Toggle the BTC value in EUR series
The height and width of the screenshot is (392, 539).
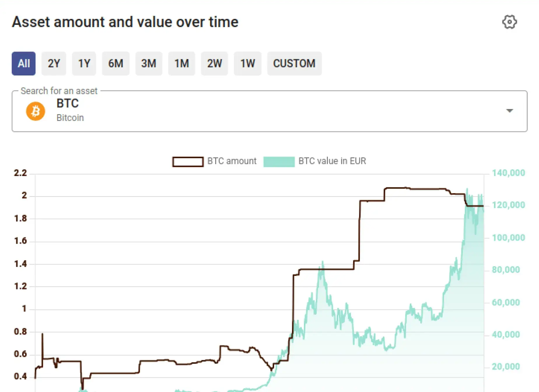[332, 161]
